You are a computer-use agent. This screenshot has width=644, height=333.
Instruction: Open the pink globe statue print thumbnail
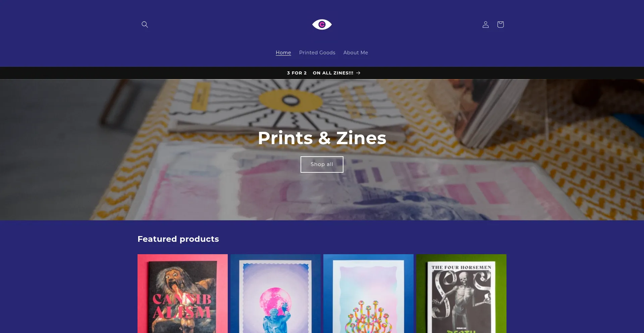275,293
